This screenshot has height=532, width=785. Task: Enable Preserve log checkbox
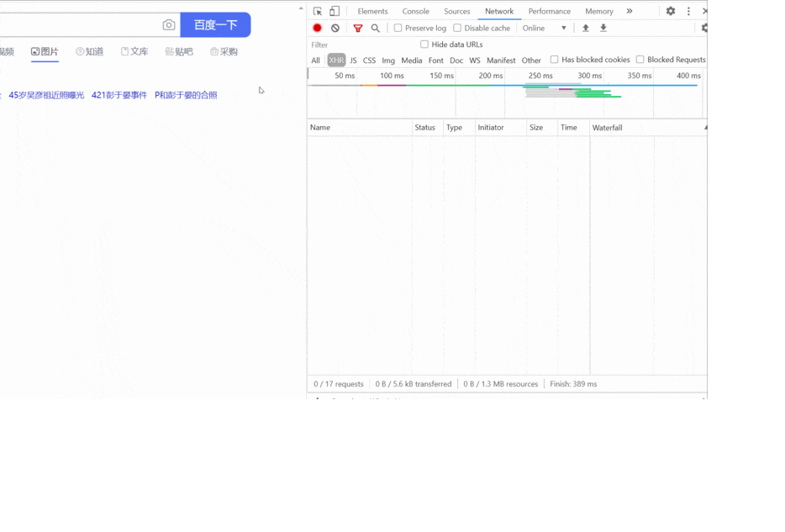398,28
